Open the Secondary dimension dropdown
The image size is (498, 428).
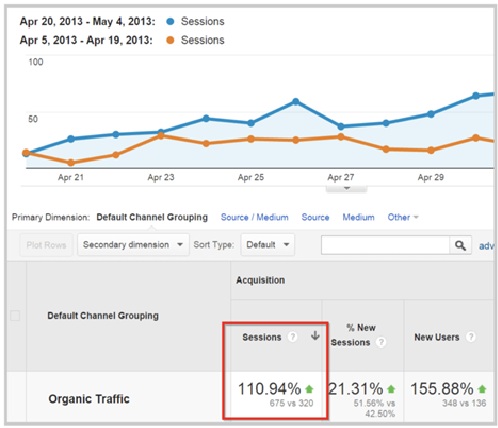pyautogui.click(x=133, y=245)
